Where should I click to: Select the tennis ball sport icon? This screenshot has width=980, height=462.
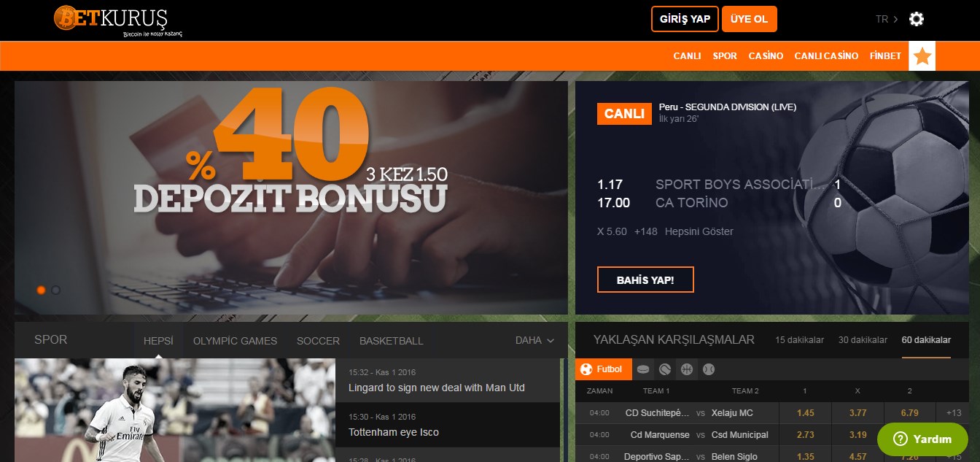click(x=664, y=369)
